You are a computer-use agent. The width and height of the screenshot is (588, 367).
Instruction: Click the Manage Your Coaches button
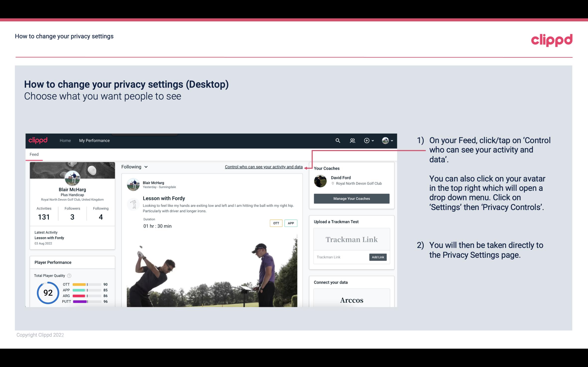point(352,198)
